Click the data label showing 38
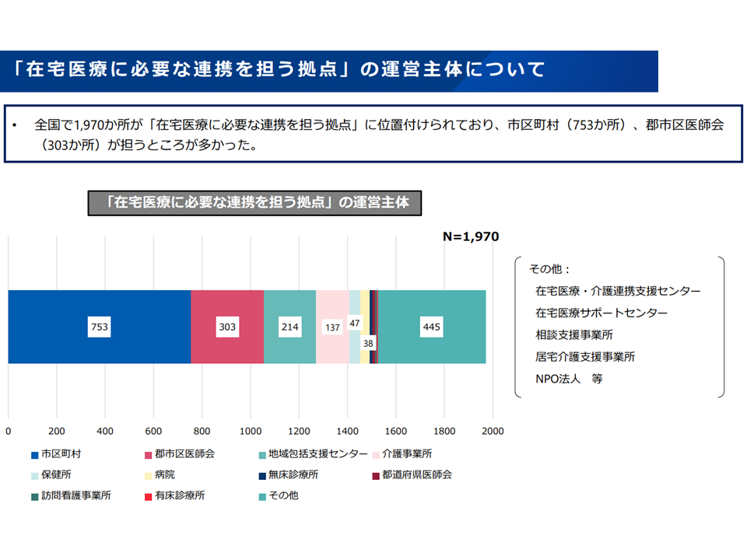747x560 pixels. point(369,341)
